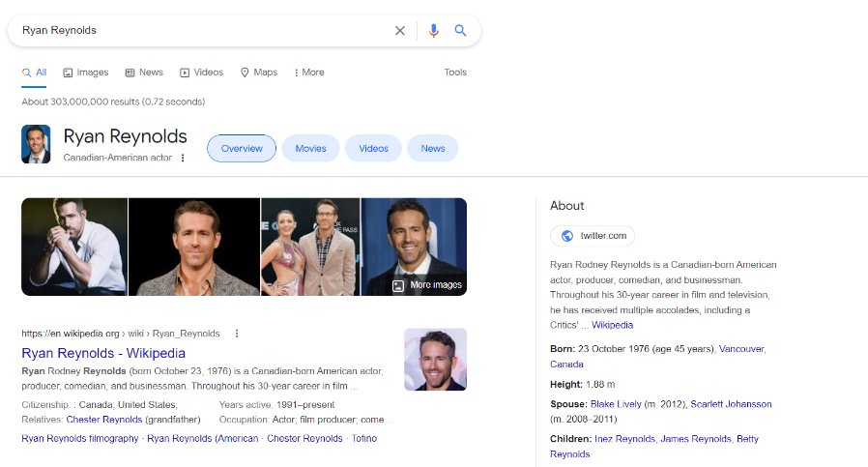Switch to the News search tab

(144, 73)
